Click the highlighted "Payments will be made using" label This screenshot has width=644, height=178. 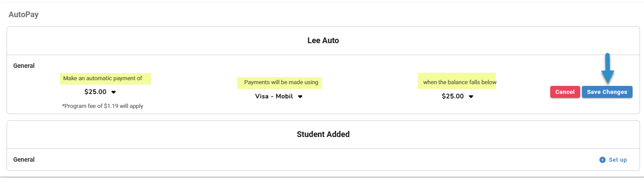pyautogui.click(x=281, y=82)
